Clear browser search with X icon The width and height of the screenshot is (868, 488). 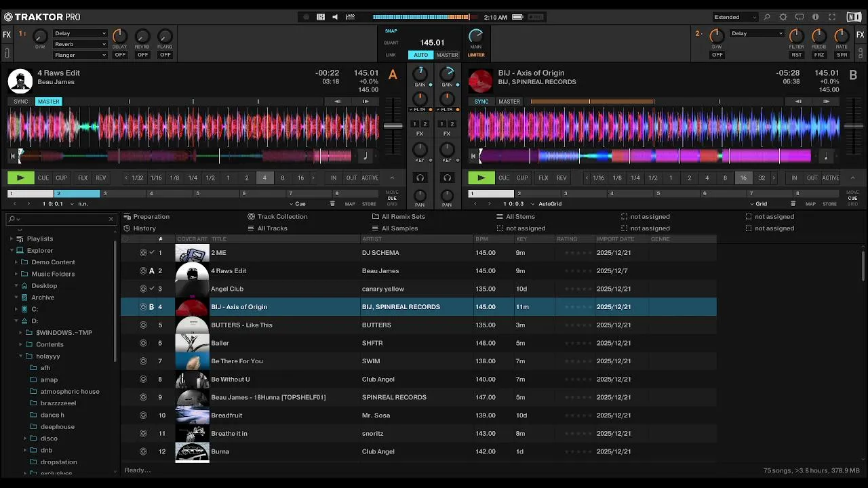111,219
